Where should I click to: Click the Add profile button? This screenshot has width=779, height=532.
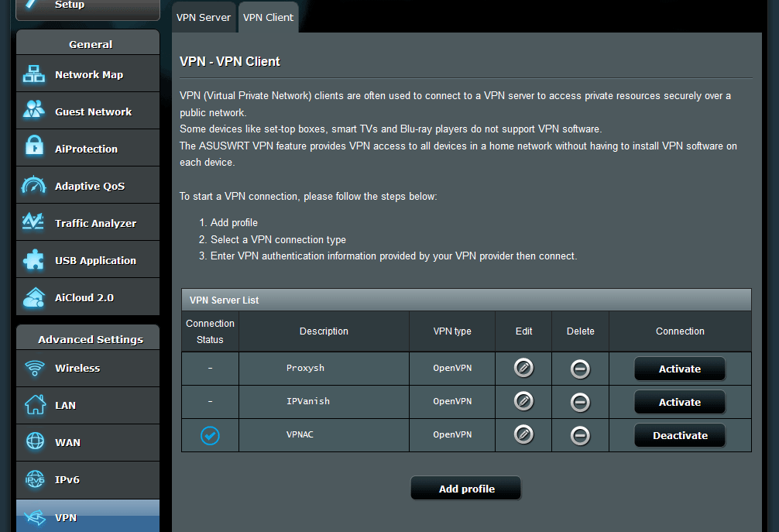click(466, 489)
